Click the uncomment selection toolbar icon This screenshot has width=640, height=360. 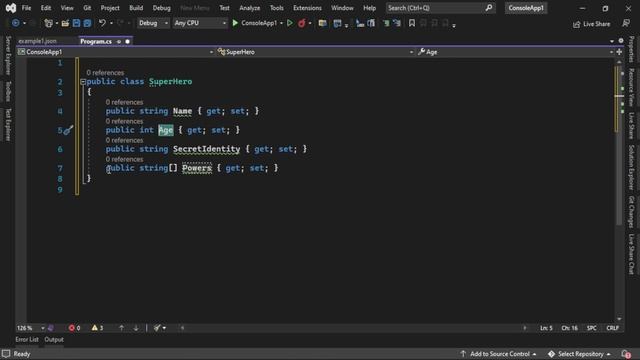[x=397, y=23]
